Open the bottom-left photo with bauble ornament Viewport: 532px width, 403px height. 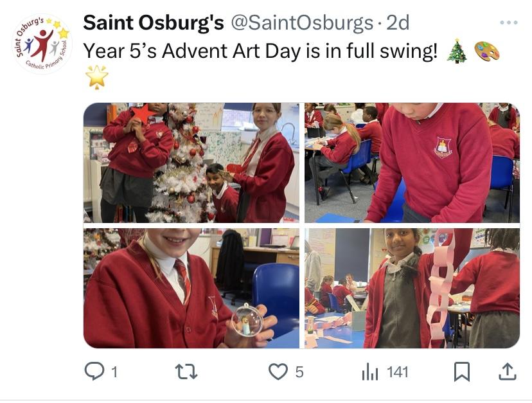click(191, 288)
